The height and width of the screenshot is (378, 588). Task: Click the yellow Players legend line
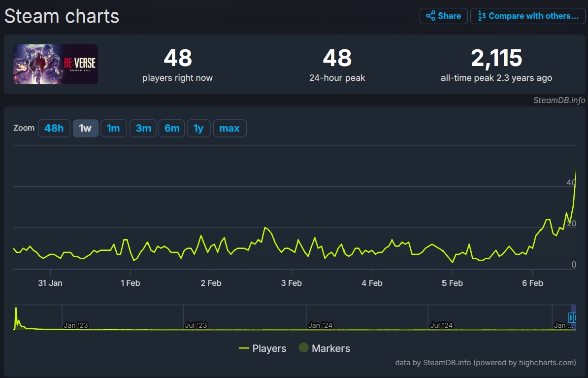pos(244,348)
